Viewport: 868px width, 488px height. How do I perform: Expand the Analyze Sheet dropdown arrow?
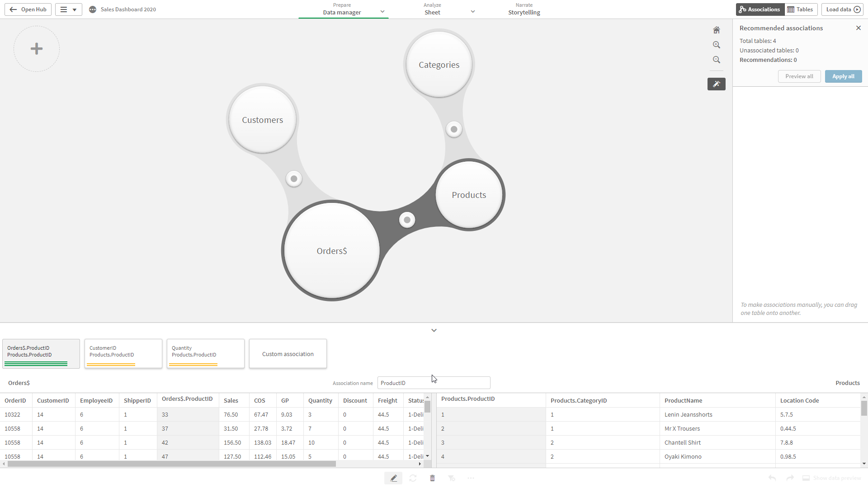(473, 11)
